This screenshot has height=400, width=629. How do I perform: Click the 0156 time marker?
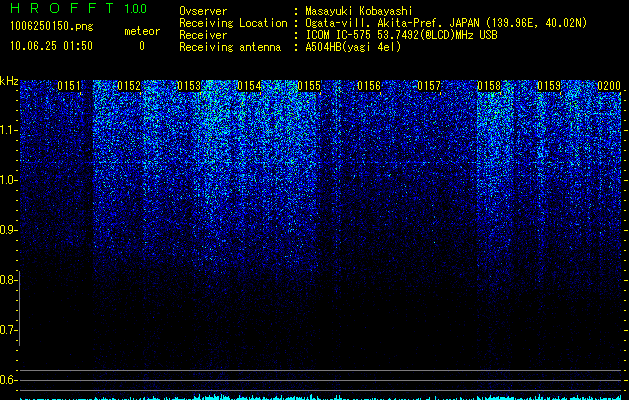(369, 86)
